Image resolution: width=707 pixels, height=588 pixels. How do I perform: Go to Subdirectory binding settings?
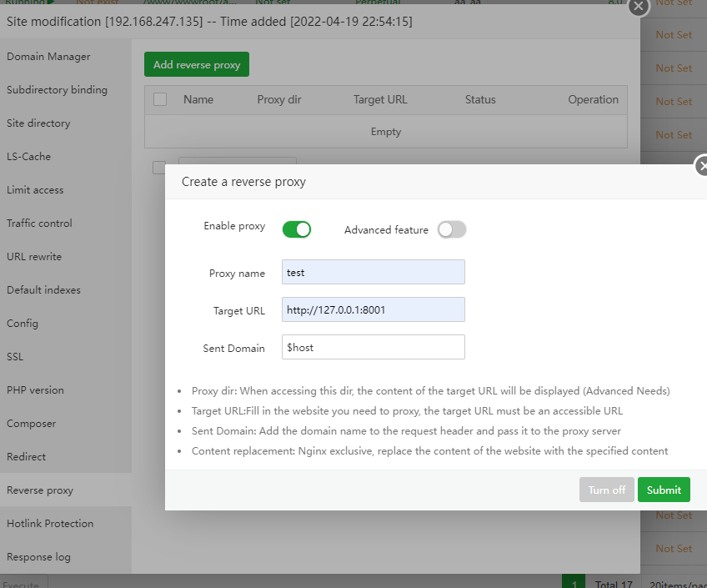[x=57, y=90]
